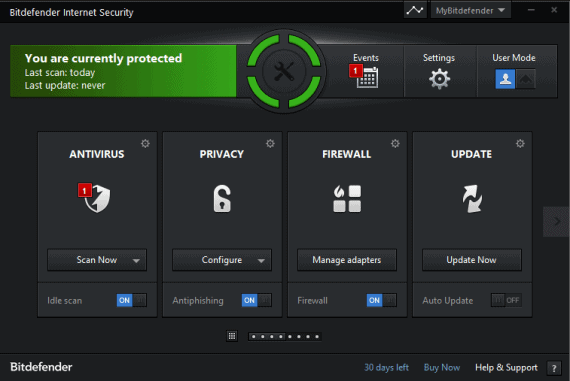Open the MyBitdefender dropdown menu

[x=470, y=10]
